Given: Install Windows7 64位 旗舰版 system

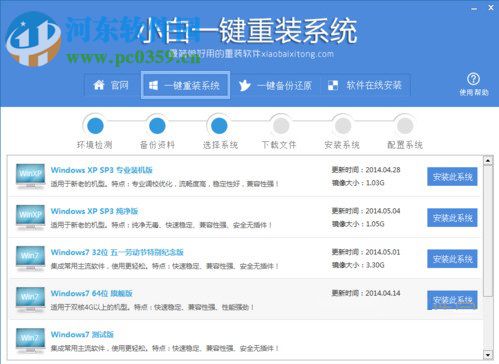Looking at the screenshot, I should tap(452, 300).
